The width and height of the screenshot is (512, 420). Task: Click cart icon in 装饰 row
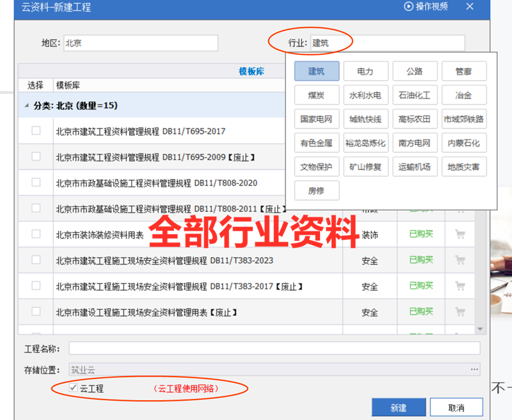(460, 235)
